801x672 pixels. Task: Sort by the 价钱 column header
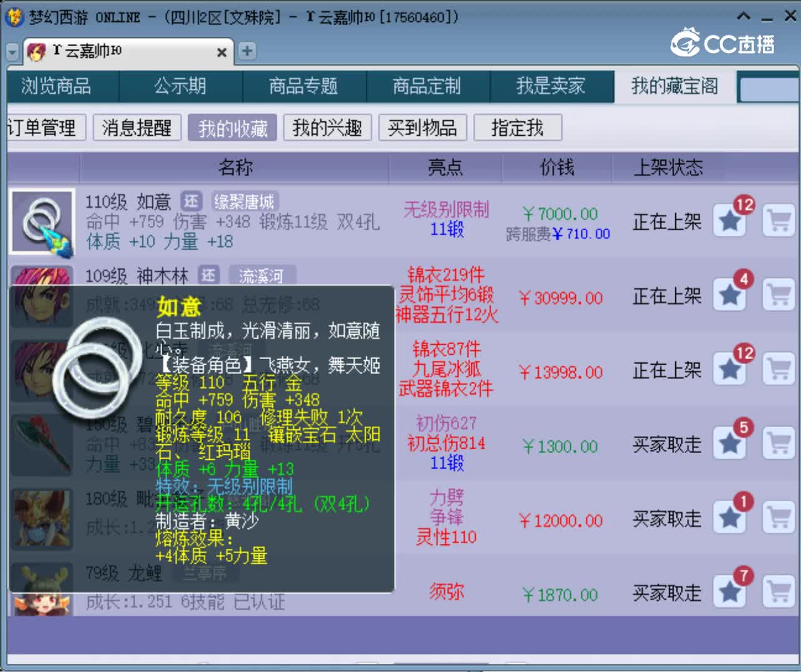[x=556, y=167]
